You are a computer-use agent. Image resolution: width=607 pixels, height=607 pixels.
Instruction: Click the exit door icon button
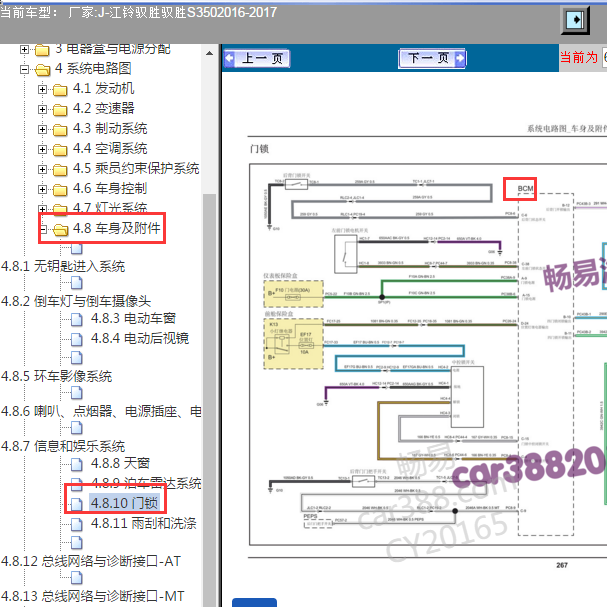point(575,20)
